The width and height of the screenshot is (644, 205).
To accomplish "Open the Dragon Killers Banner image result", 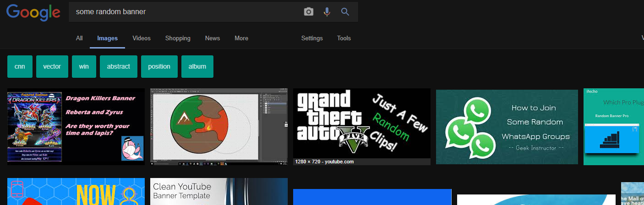I will tap(76, 127).
